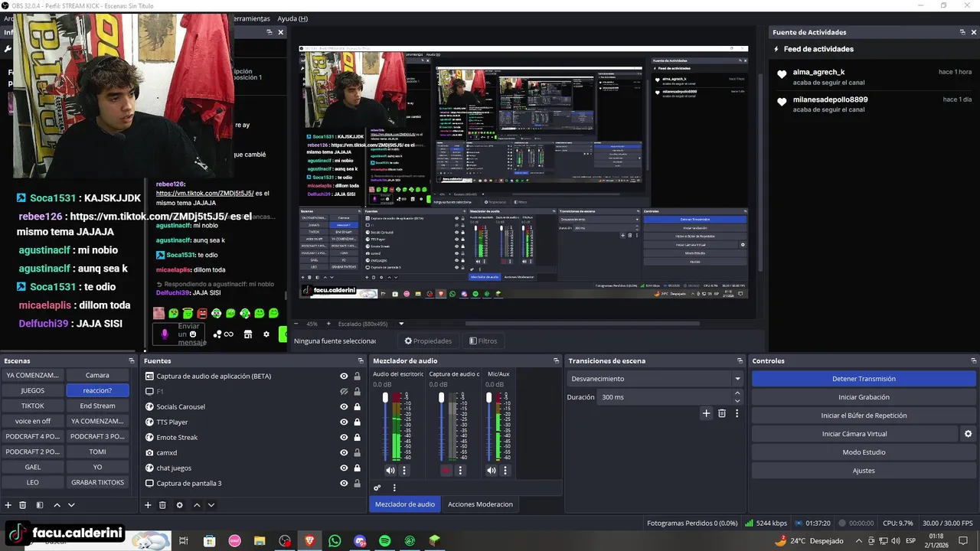The width and height of the screenshot is (980, 551).
Task: Open the chat shop icon
Action: point(248,334)
